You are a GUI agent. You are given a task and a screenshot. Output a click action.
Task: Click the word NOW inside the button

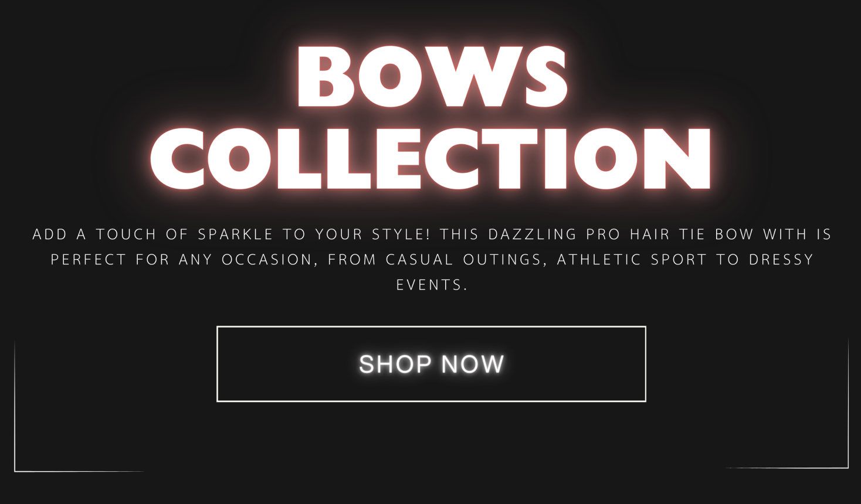tap(473, 365)
